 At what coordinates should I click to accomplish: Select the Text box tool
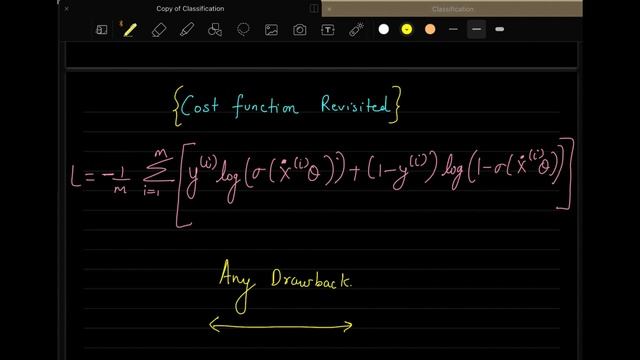pyautogui.click(x=328, y=30)
